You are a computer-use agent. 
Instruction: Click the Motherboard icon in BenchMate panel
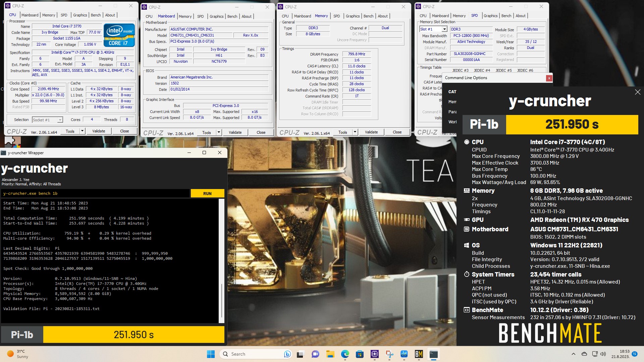[467, 229]
